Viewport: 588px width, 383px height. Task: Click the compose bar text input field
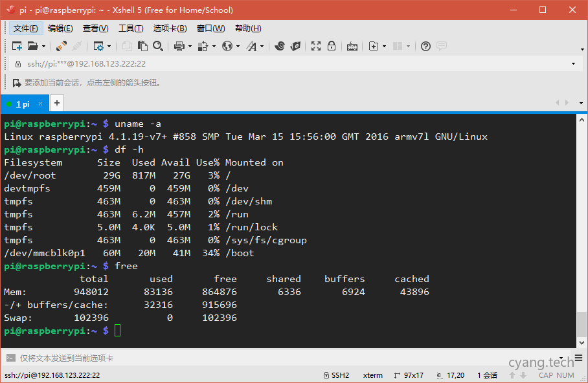[259, 358]
